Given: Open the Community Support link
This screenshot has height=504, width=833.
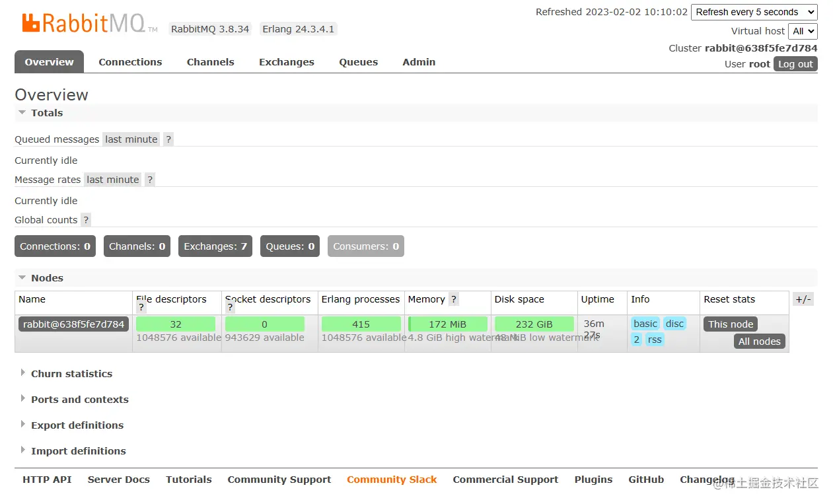Looking at the screenshot, I should 279,480.
